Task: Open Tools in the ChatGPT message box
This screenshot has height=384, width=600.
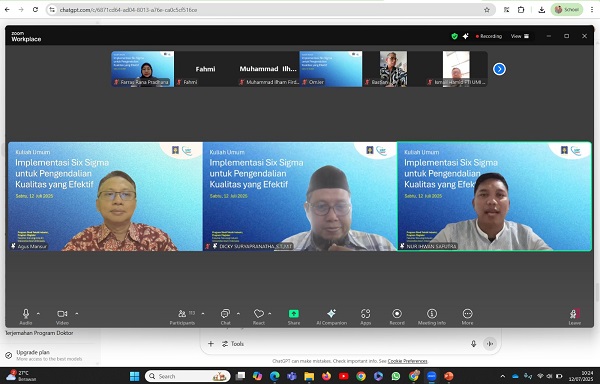Action: [233, 344]
